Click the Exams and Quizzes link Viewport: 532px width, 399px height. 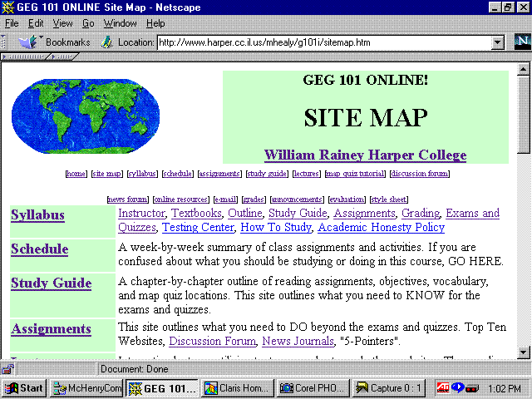pos(472,214)
